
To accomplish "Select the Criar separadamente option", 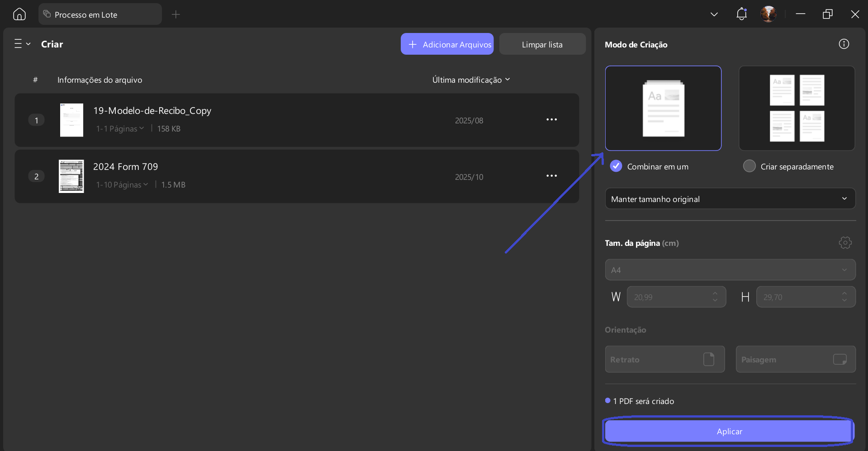I will 749,166.
